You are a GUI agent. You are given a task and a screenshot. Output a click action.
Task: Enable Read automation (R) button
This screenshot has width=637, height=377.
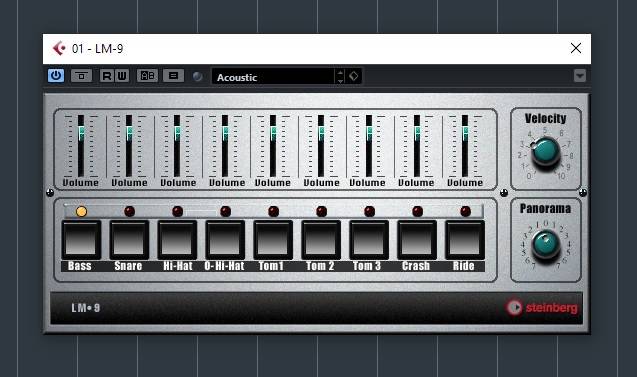point(107,76)
